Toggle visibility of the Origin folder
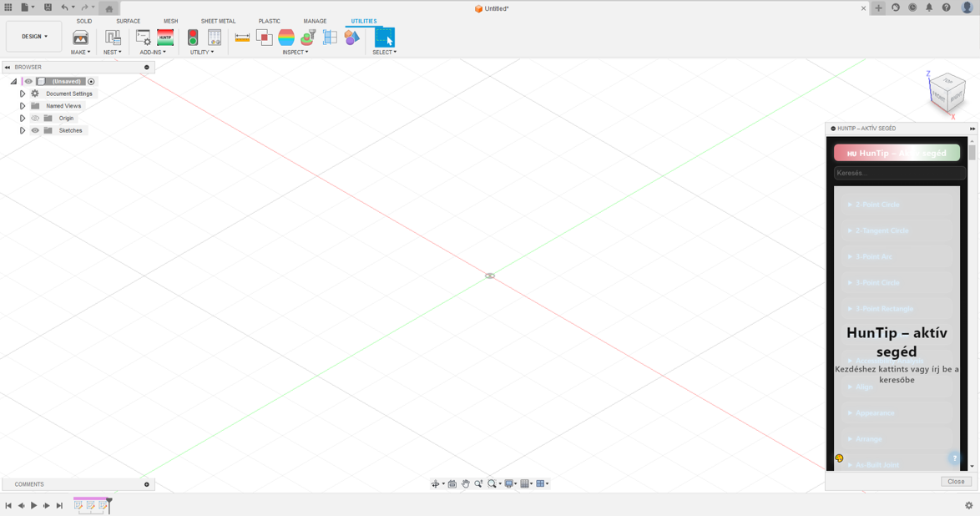 [x=35, y=119]
